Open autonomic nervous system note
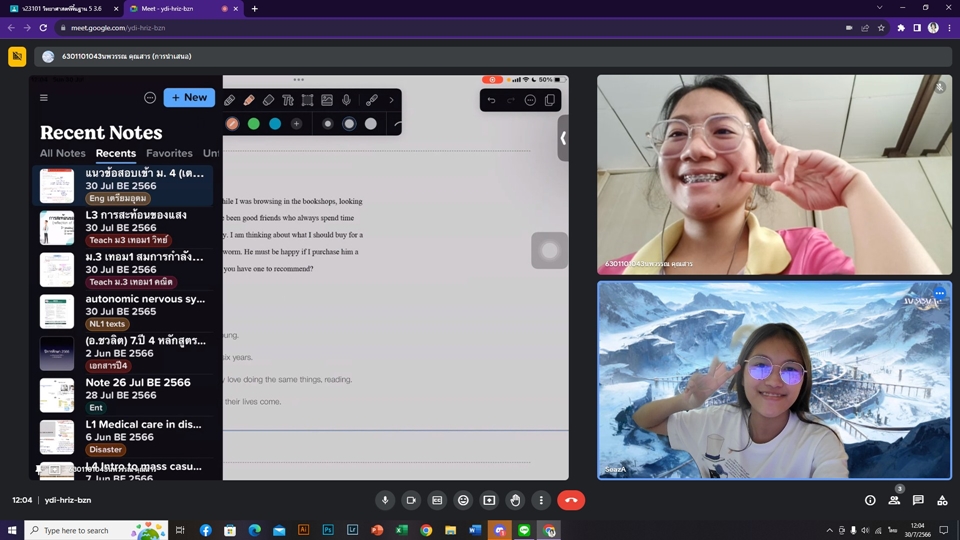 123,311
